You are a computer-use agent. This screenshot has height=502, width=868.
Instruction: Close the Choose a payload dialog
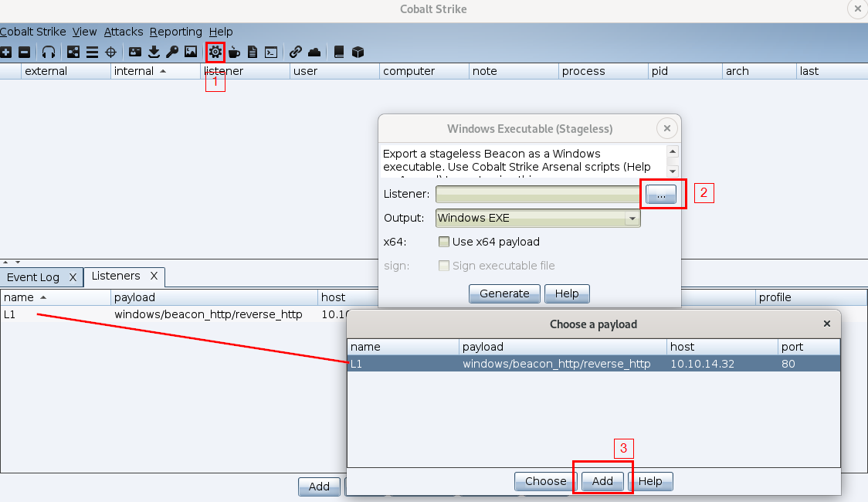point(827,324)
